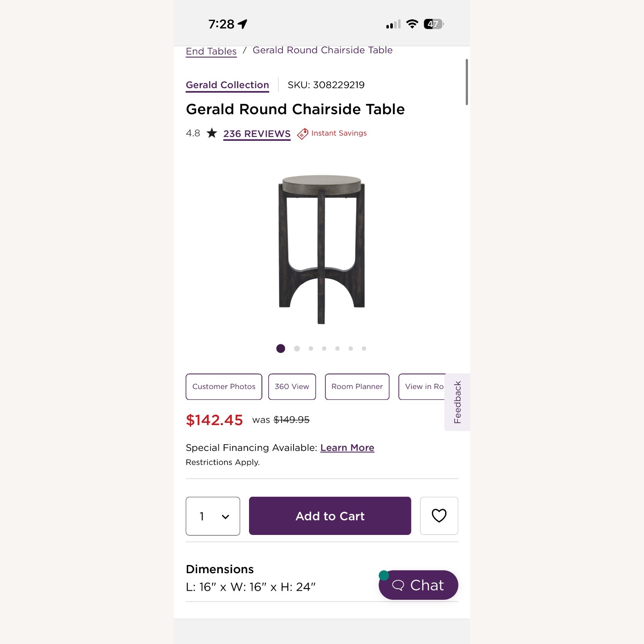Tap the Wi-Fi status icon

pos(412,24)
